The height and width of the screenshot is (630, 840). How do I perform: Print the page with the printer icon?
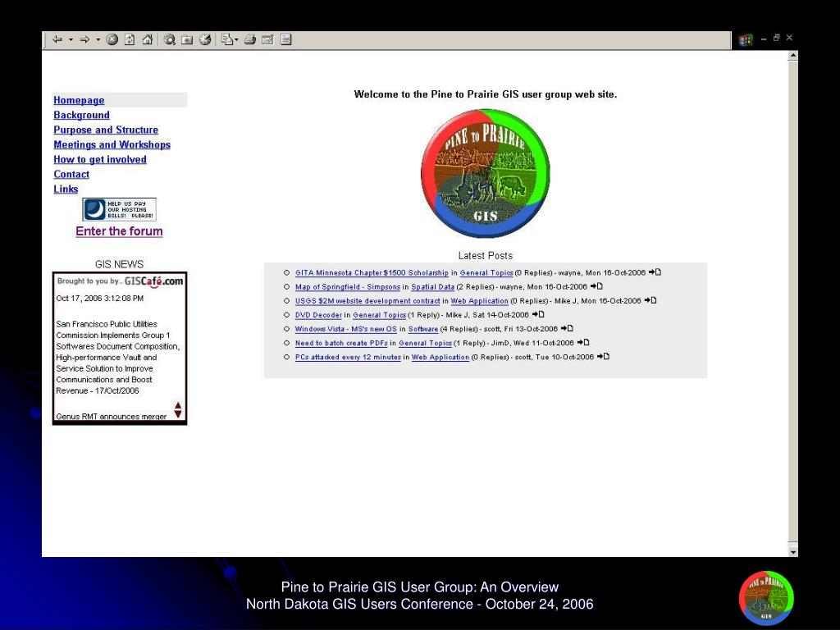point(249,39)
